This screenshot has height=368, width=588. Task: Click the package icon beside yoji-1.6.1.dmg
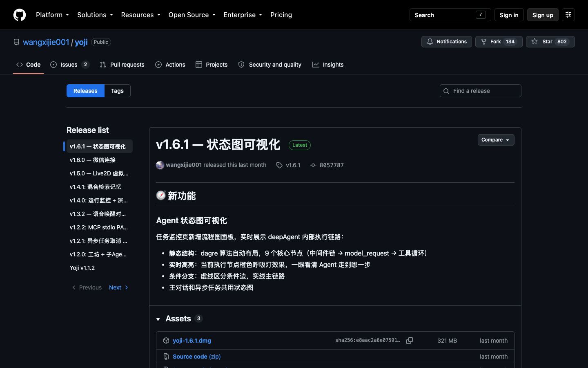tap(166, 341)
